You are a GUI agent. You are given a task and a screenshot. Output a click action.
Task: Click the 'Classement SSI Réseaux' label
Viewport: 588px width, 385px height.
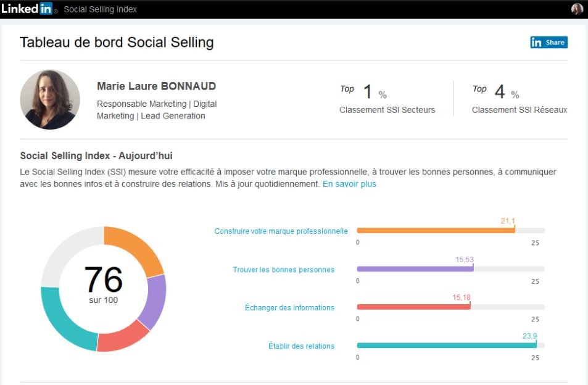[x=520, y=110]
